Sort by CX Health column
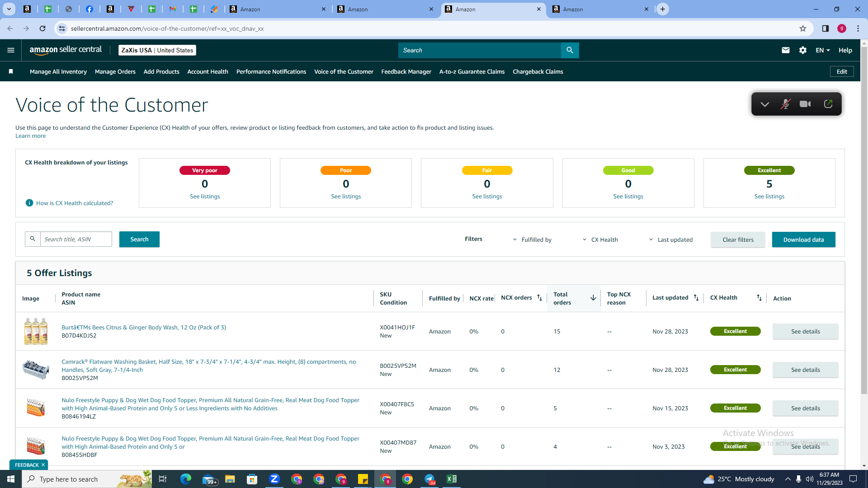 click(759, 298)
